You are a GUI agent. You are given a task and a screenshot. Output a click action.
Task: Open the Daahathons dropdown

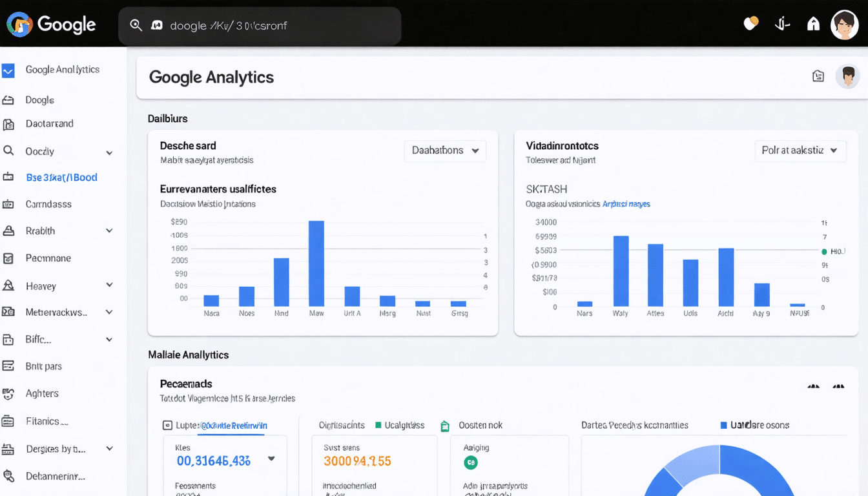point(445,150)
